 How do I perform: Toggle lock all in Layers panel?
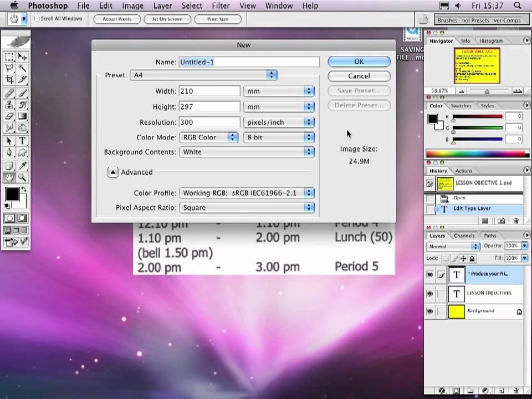pyautogui.click(x=472, y=259)
